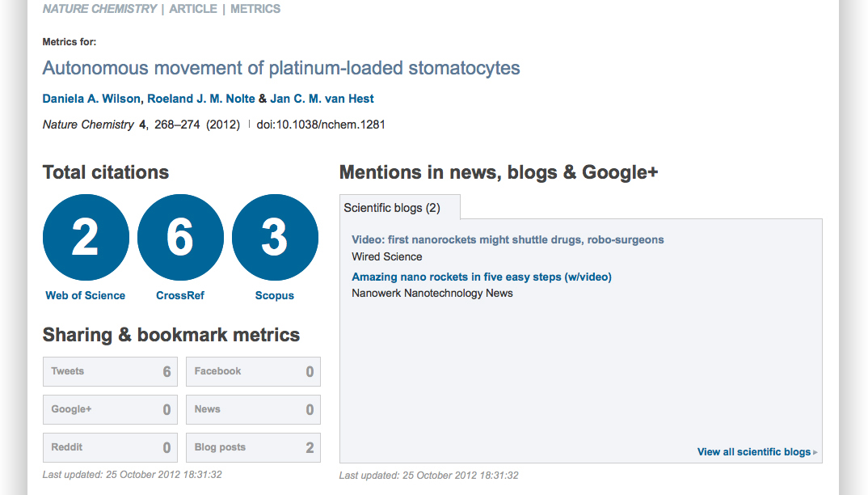Go to Article breadcrumb link
The width and height of the screenshot is (868, 495).
pyautogui.click(x=193, y=9)
